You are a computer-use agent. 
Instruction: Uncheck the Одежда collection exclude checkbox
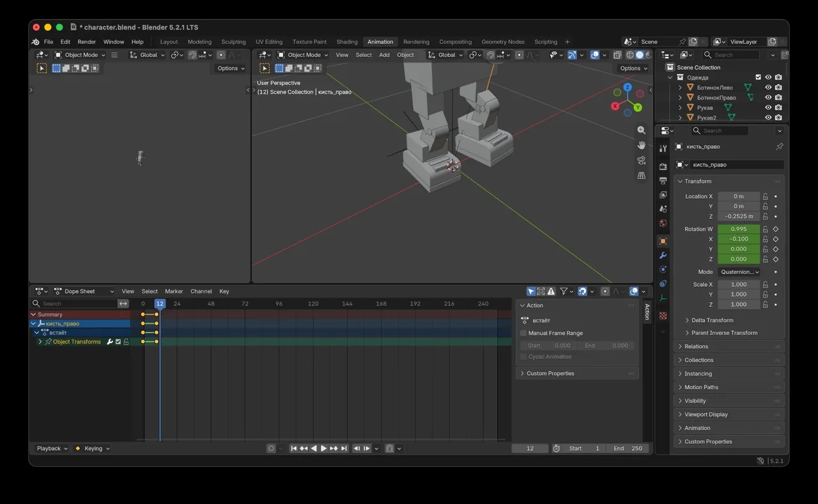(x=758, y=77)
